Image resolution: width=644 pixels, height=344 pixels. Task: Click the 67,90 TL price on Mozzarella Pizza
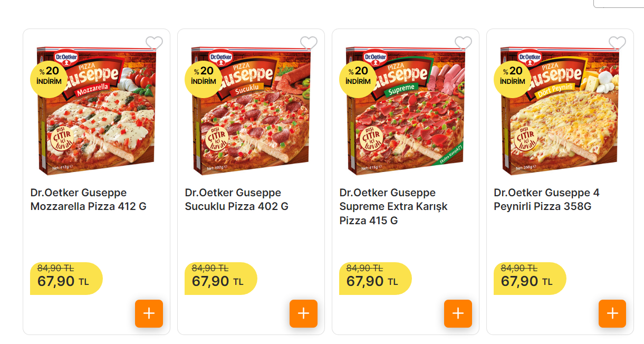(x=63, y=281)
